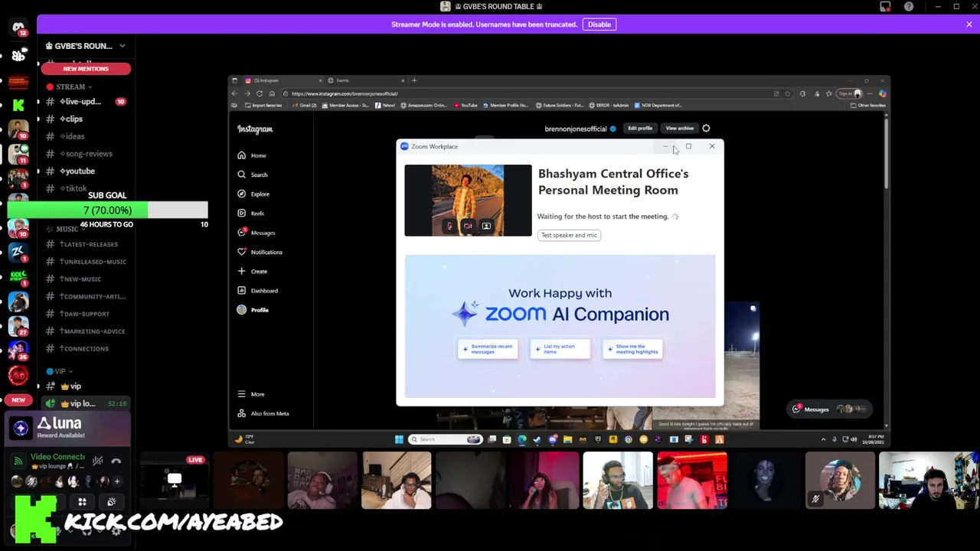Click Edit profile on Instagram
The image size is (980, 551).
click(640, 129)
